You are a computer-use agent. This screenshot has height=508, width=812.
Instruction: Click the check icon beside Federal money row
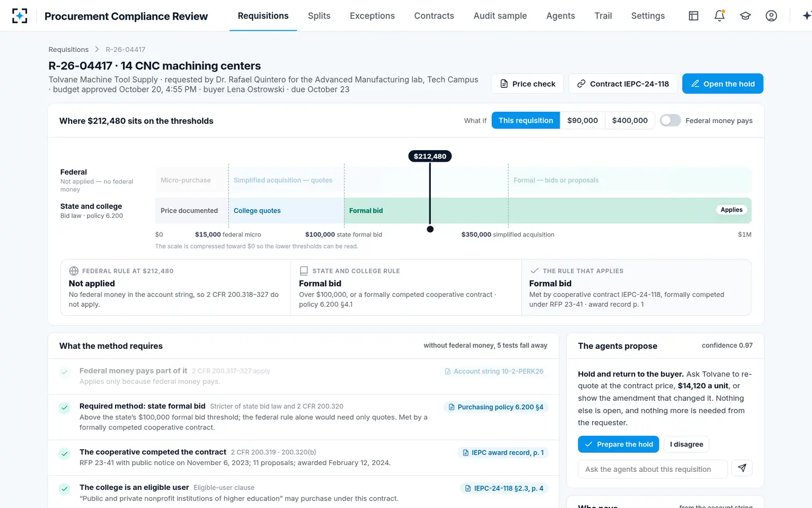coord(64,372)
